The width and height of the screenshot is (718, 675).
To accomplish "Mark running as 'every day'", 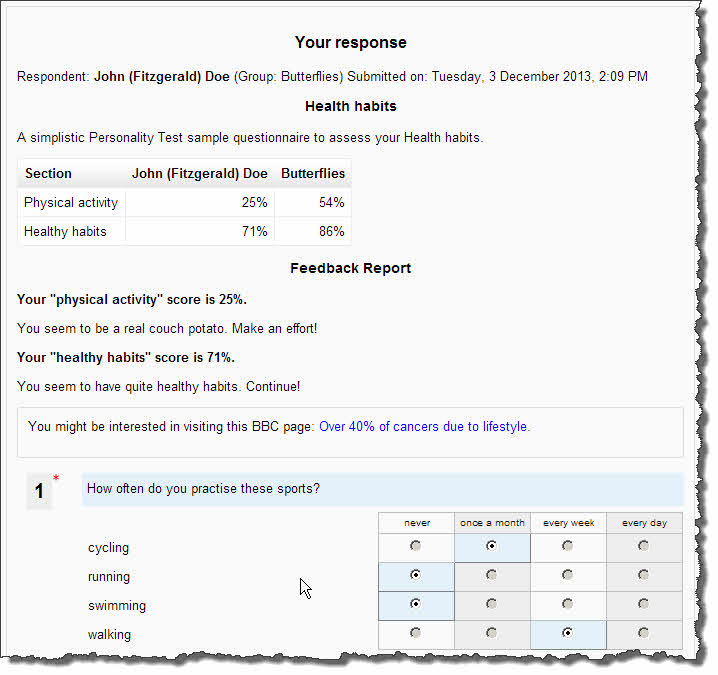I will [643, 575].
